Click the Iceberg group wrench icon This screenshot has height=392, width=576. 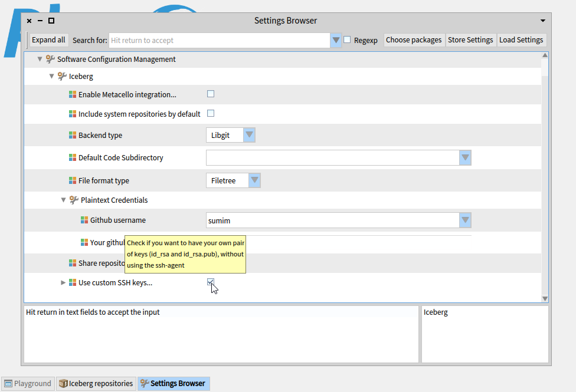pyautogui.click(x=62, y=77)
